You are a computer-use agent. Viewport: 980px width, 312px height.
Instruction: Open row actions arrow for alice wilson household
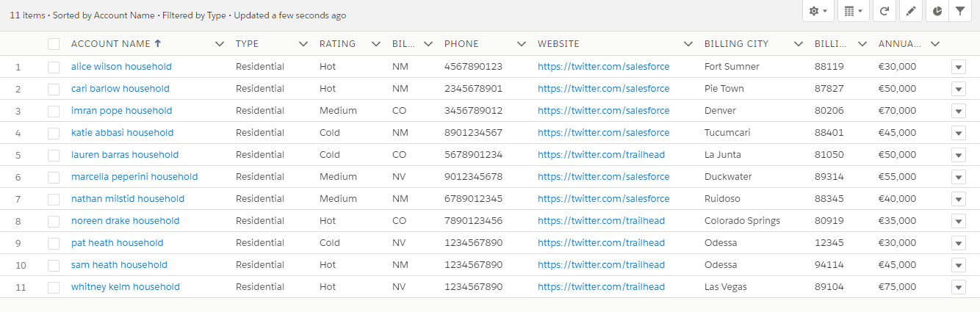tap(958, 67)
